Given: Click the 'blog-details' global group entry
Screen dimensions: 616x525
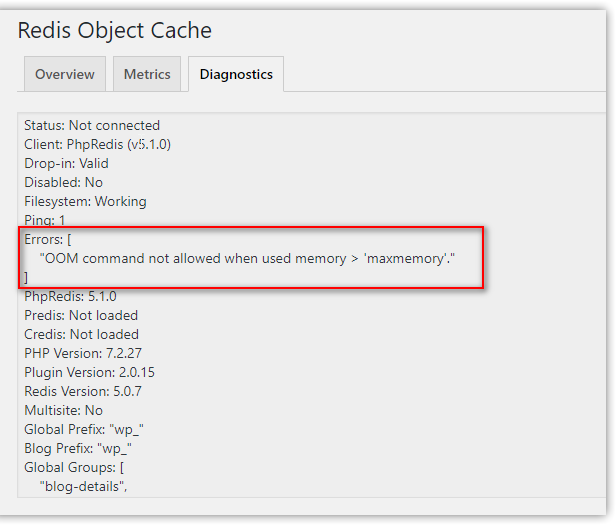Looking at the screenshot, I should [x=84, y=486].
